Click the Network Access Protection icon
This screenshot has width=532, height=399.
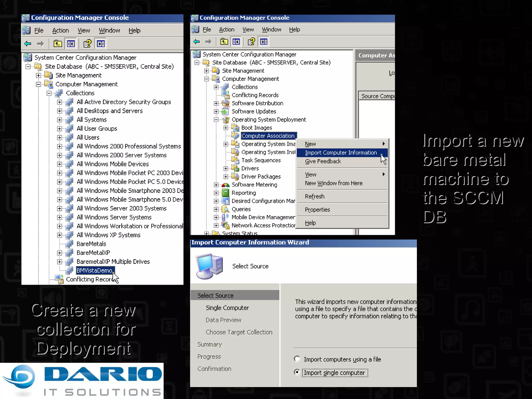pos(225,225)
